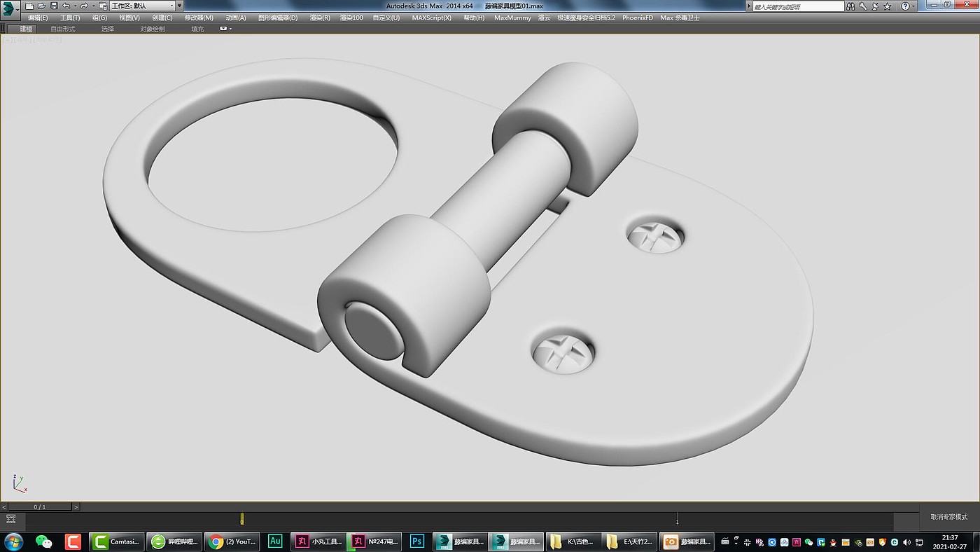Click the star favorites icon
Screen dimensions: 980x552
click(888, 6)
